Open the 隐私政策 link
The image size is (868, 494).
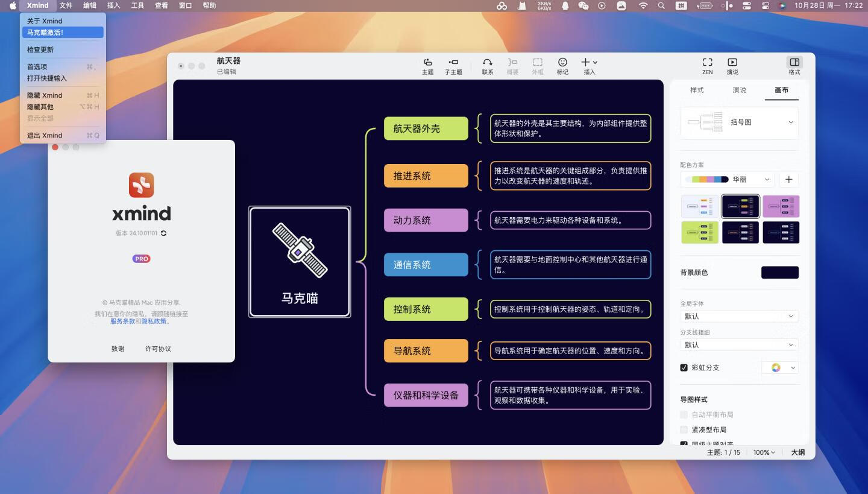154,321
